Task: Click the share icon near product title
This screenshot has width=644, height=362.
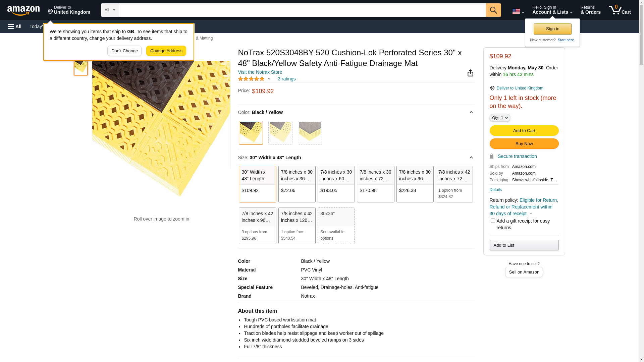Action: point(470,73)
